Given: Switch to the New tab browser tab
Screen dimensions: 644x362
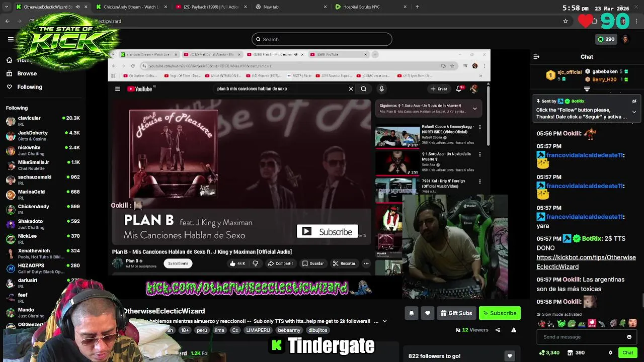Looking at the screenshot, I should (291, 7).
